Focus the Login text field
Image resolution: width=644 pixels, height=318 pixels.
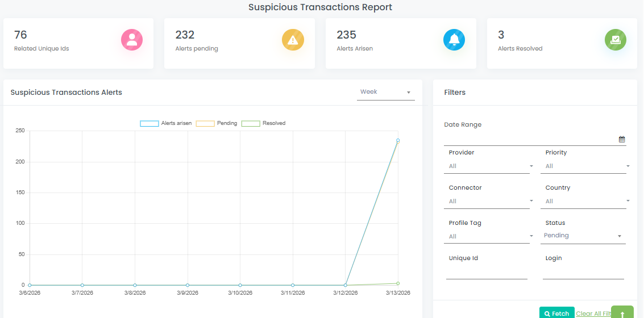coord(583,273)
